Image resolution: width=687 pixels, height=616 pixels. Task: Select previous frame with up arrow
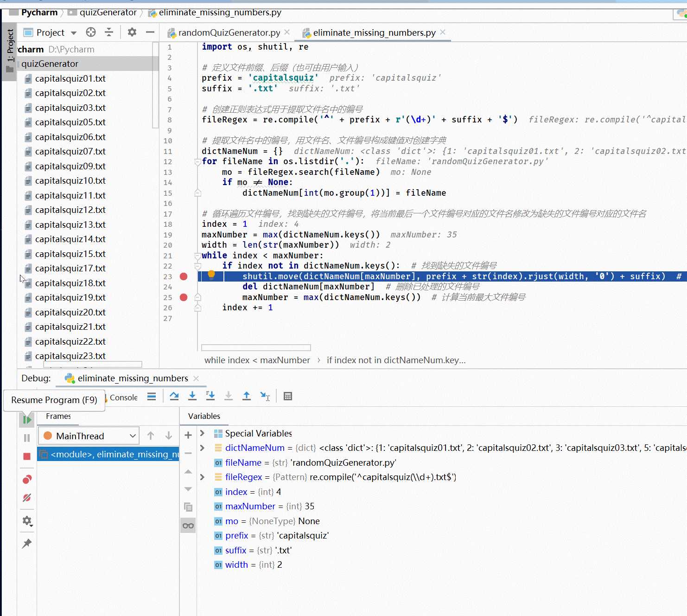151,436
